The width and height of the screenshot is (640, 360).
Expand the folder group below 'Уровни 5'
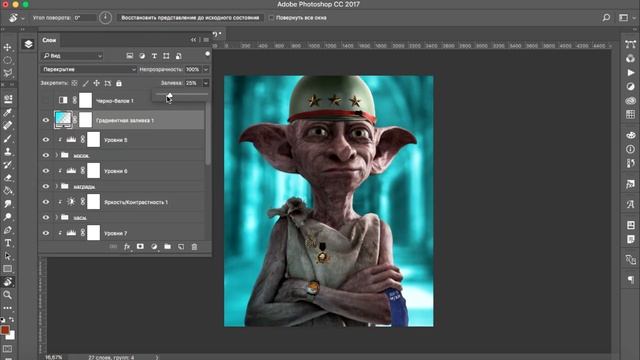57,155
